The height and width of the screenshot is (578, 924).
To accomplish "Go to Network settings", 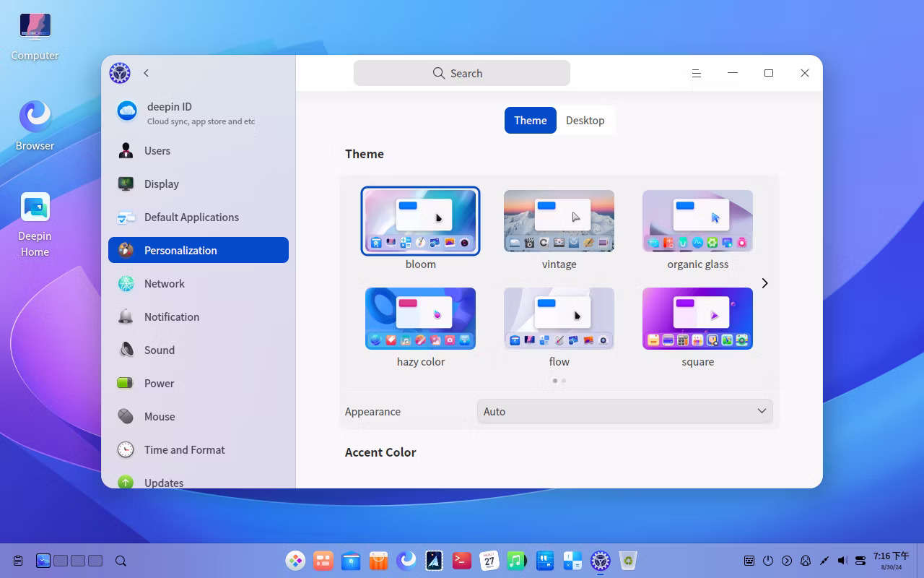I will tap(164, 284).
